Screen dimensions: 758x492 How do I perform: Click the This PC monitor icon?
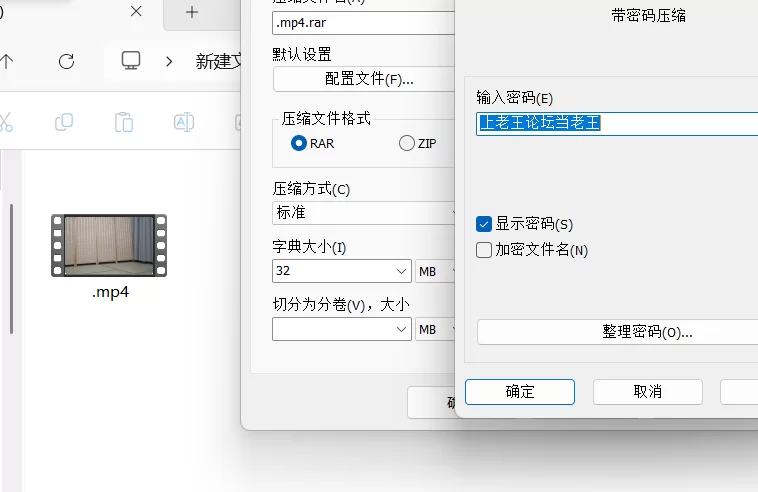pos(131,61)
